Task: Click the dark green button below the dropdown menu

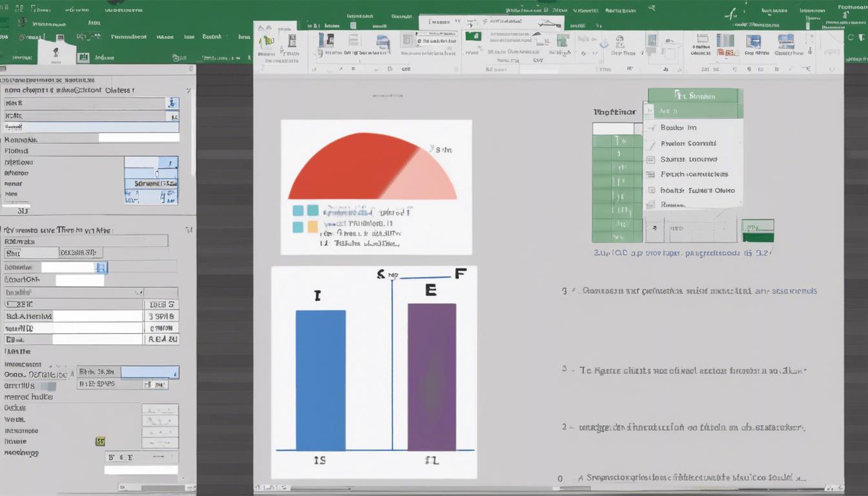Action: pos(758,237)
